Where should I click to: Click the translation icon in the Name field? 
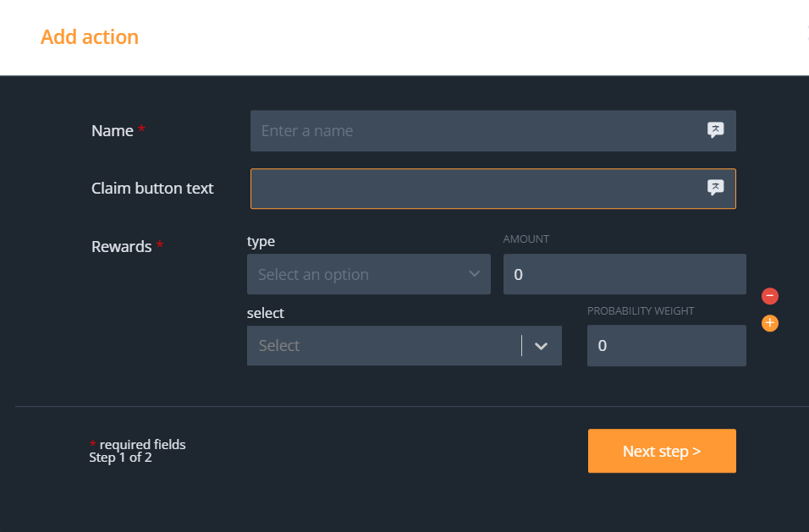coord(715,130)
